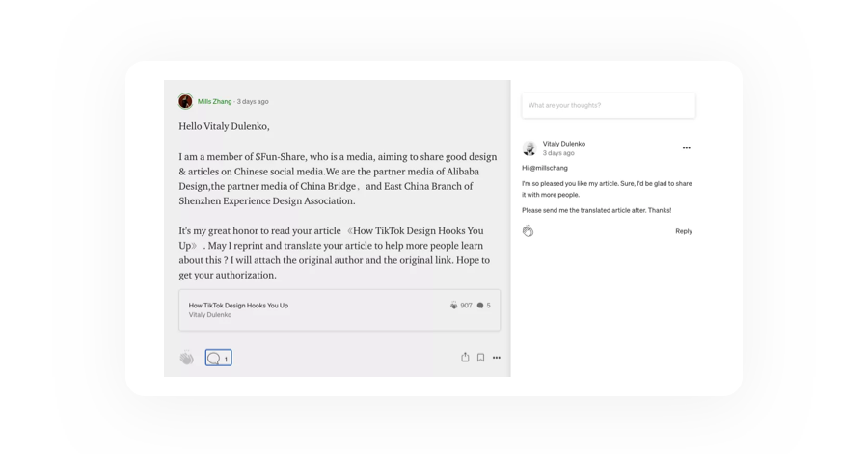Screen dimensions: 868x454
Task: Open Vitaly Dulenko's name link above the reply
Action: [563, 144]
